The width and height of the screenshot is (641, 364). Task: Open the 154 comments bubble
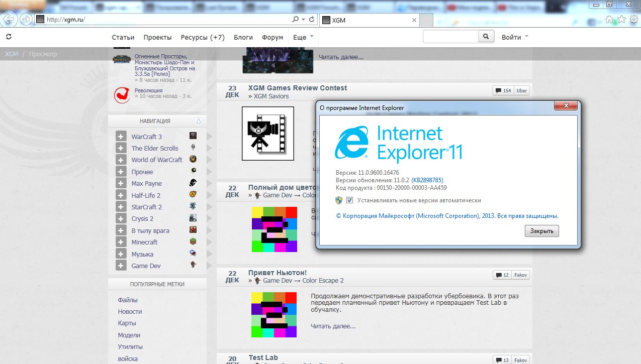503,90
